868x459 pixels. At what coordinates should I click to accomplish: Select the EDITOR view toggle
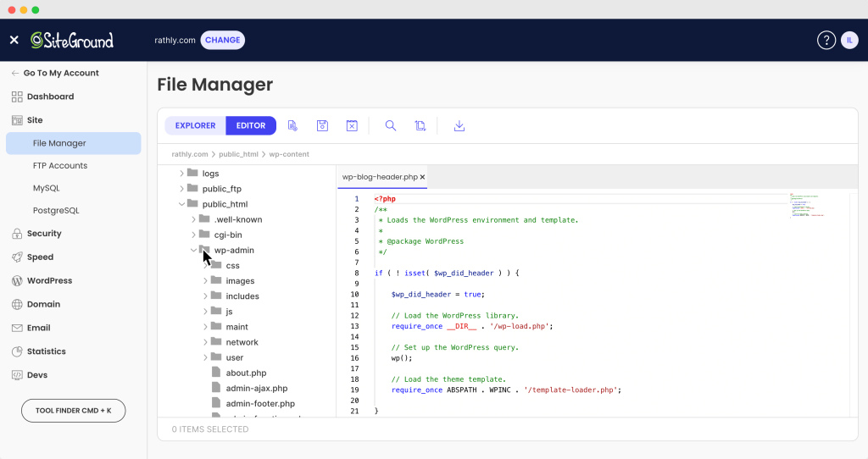[x=251, y=125]
